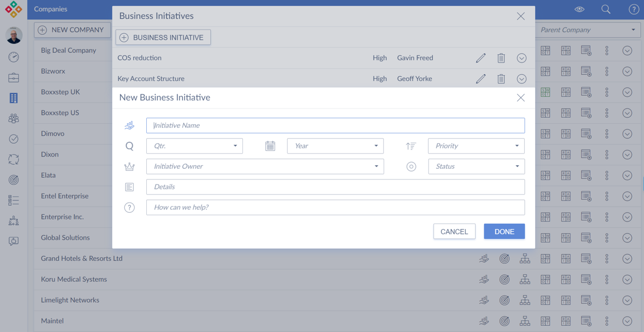644x332 pixels.
Task: Click the edit pencil for COS reduction
Action: pos(480,58)
